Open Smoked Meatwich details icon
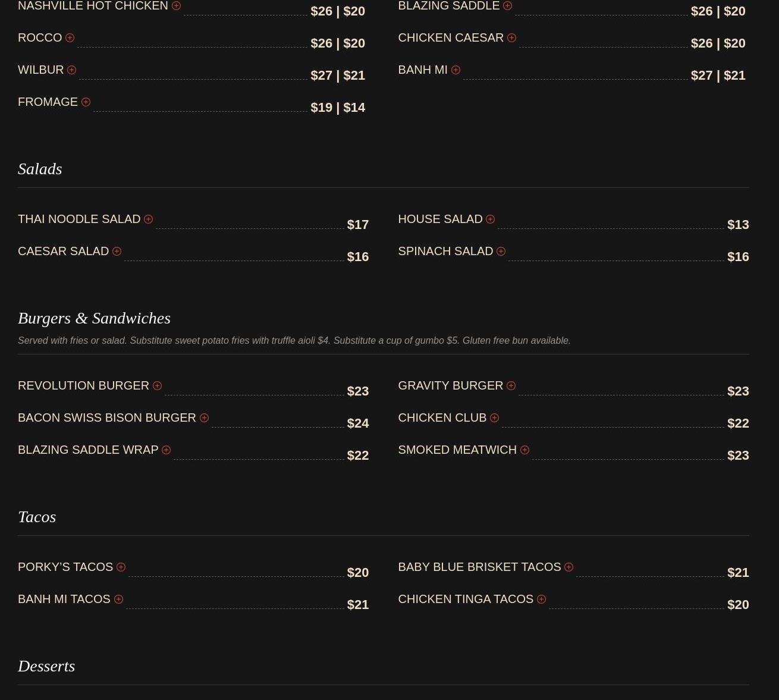Screen dimensions: 779x700 pyautogui.click(x=524, y=450)
